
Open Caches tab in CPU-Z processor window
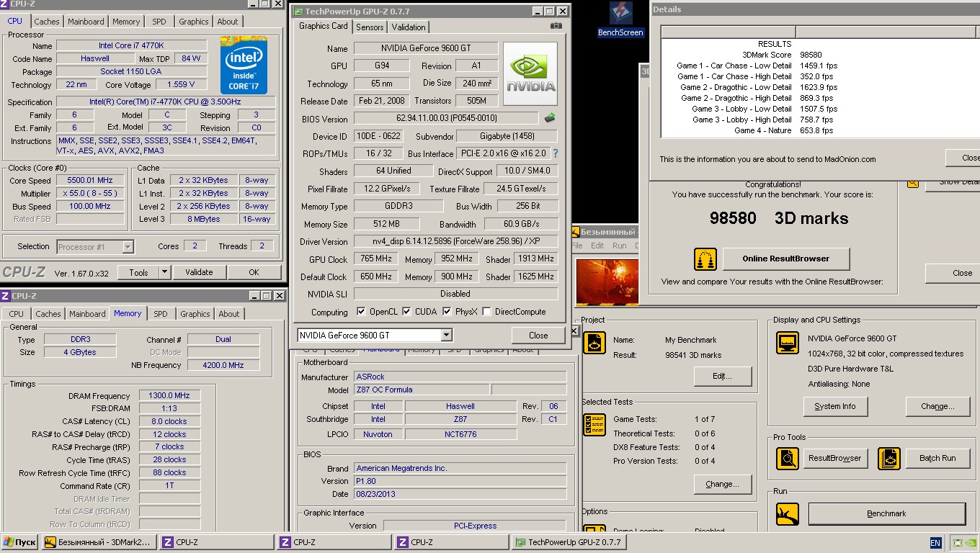pyautogui.click(x=47, y=22)
